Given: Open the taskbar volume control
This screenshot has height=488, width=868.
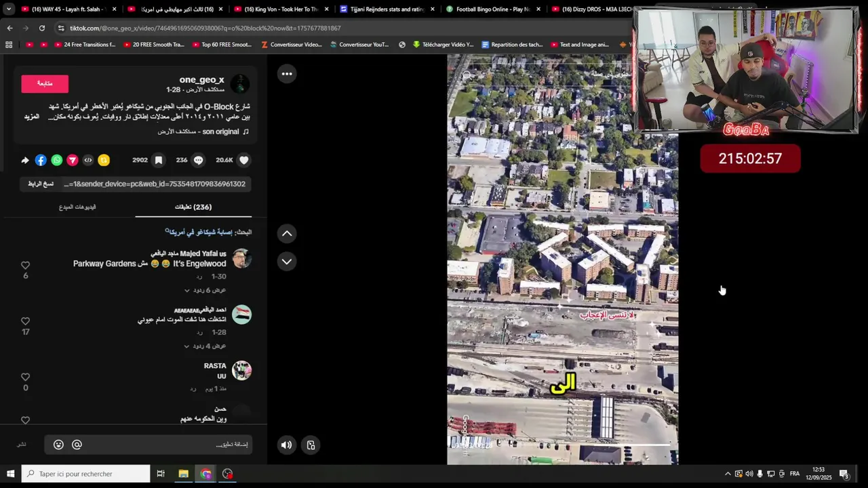Looking at the screenshot, I should pos(749,474).
